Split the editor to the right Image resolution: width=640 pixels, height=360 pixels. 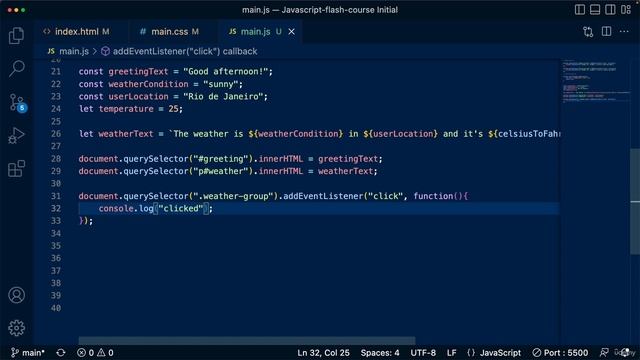coord(607,31)
